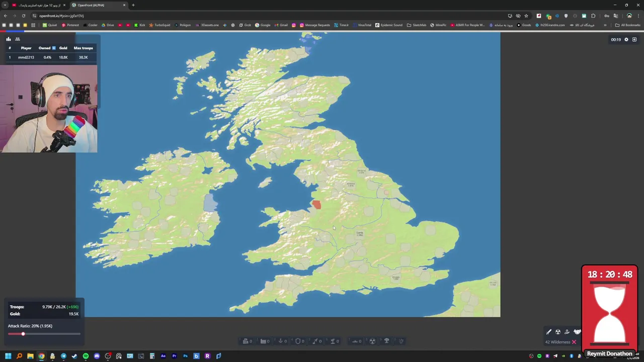Expand hidden bookmarks chevron
The image size is (644, 362).
click(x=605, y=25)
